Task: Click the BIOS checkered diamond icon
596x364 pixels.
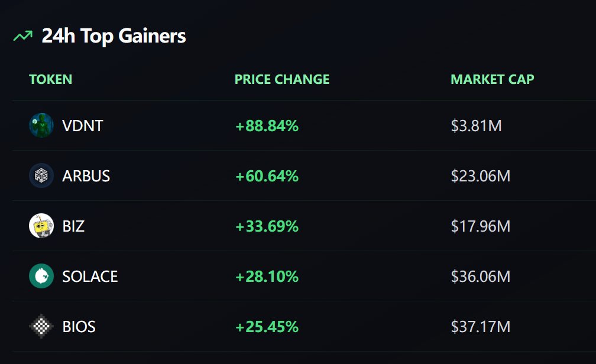Action: tap(41, 326)
